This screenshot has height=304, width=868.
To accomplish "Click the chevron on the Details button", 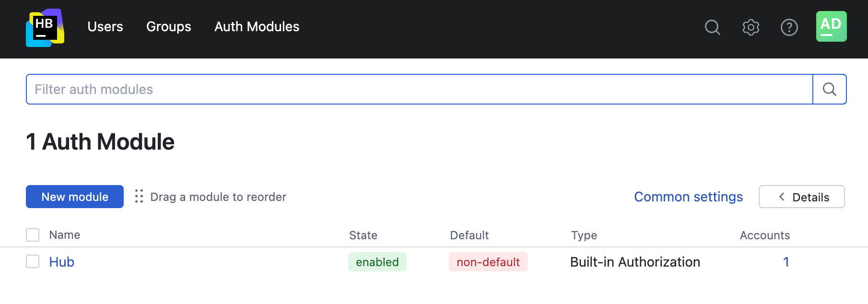I will [782, 197].
